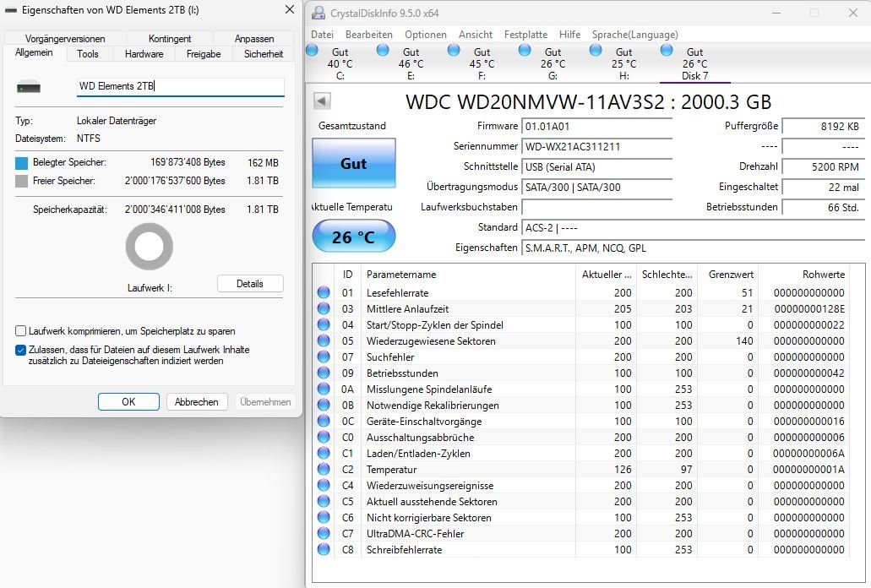Open the Sprache(Language) menu
Image resolution: width=871 pixels, height=588 pixels.
(x=635, y=35)
